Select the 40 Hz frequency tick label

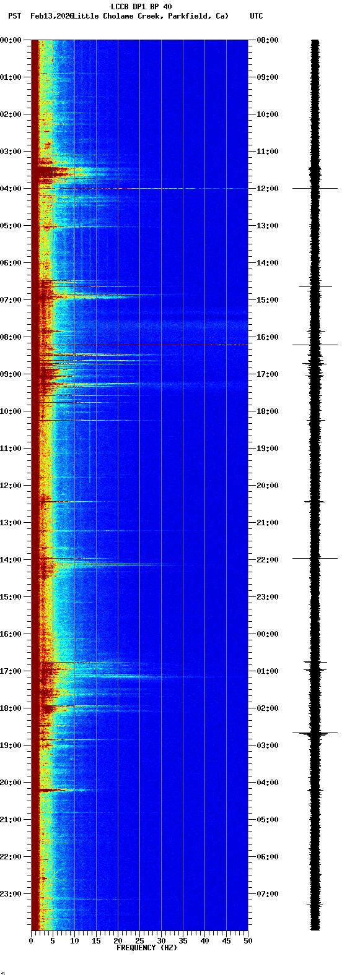204,941
